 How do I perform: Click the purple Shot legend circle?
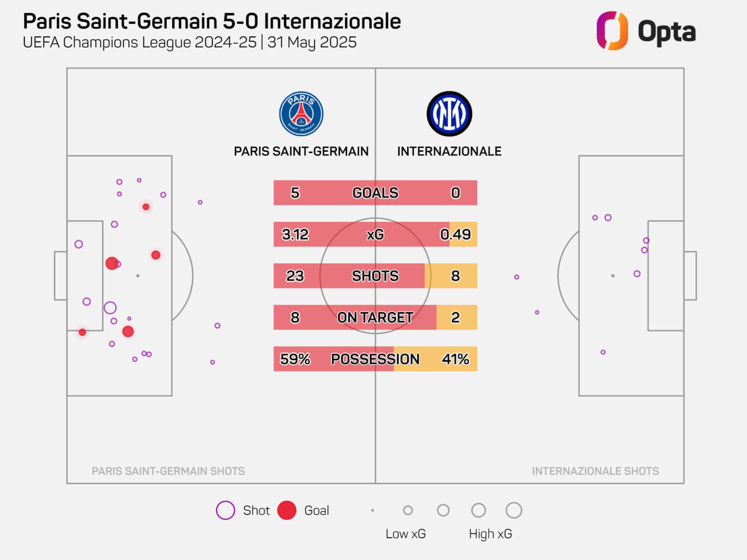point(225,510)
